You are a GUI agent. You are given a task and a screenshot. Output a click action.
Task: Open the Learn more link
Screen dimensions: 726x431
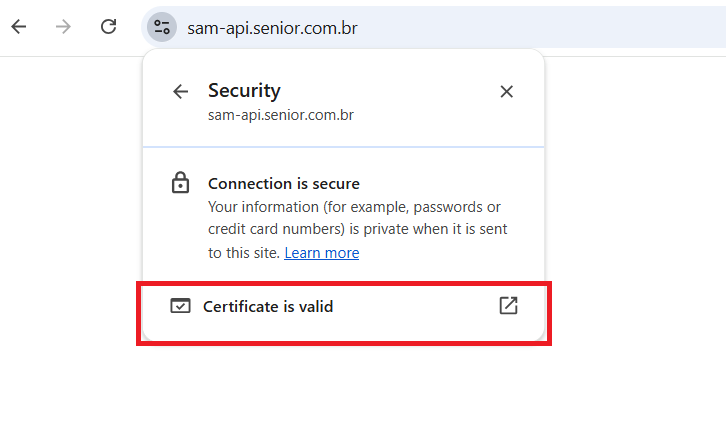pos(321,253)
